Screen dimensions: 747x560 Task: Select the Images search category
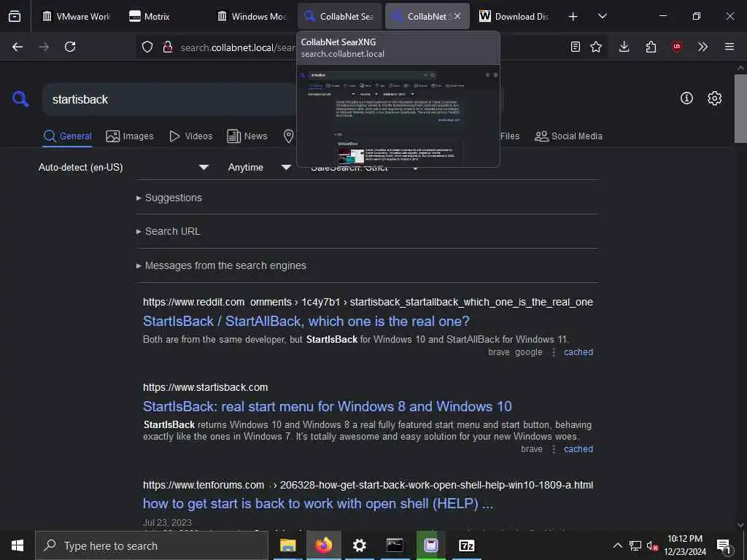pos(130,136)
